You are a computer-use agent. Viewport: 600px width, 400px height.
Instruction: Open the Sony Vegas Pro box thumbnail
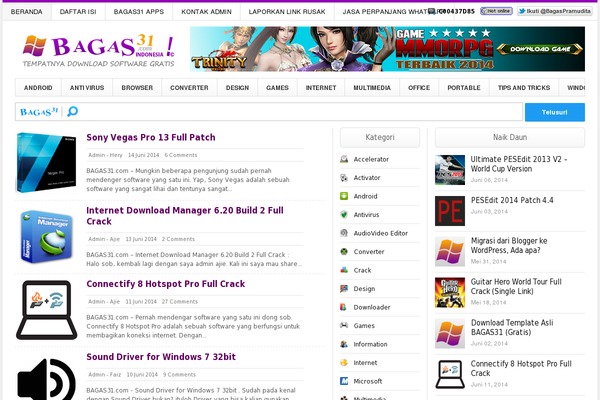(46, 162)
